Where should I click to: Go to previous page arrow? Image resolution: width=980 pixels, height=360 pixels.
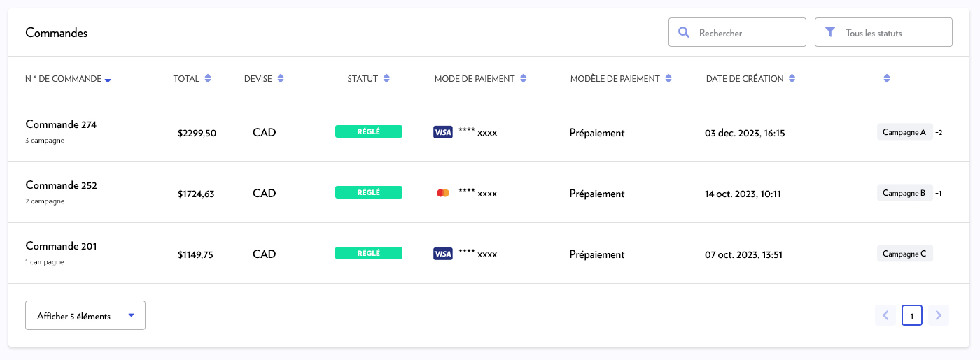click(x=885, y=316)
